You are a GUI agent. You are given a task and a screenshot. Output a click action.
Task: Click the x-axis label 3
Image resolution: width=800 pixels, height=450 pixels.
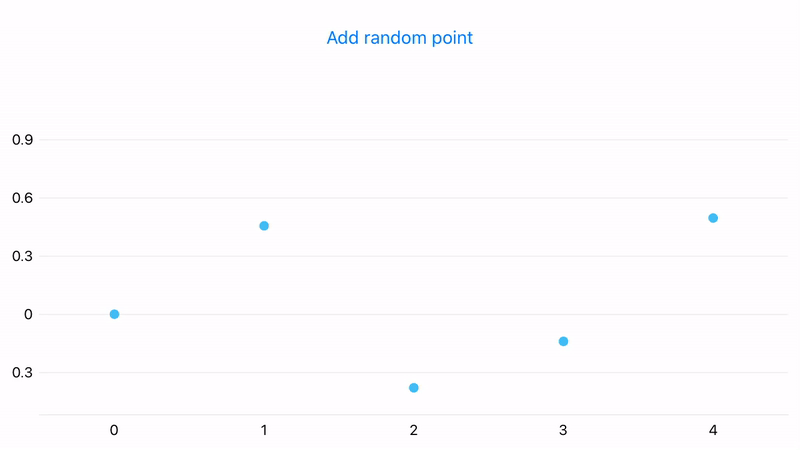(563, 431)
